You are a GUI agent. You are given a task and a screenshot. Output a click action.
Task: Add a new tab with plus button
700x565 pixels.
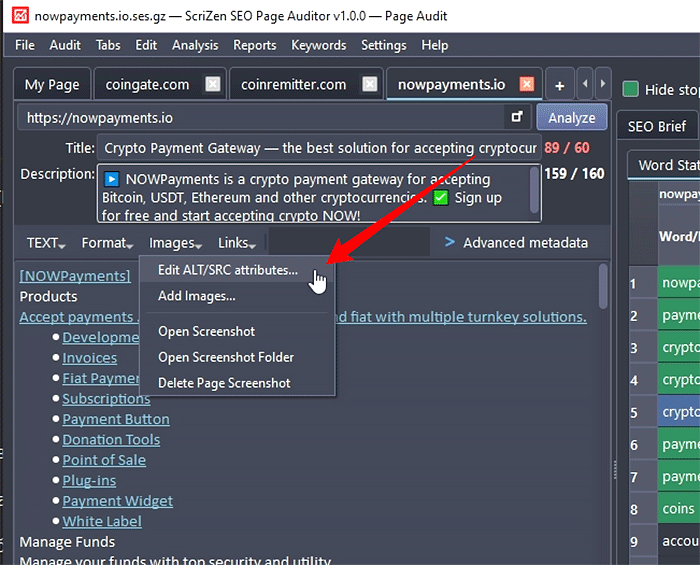559,85
